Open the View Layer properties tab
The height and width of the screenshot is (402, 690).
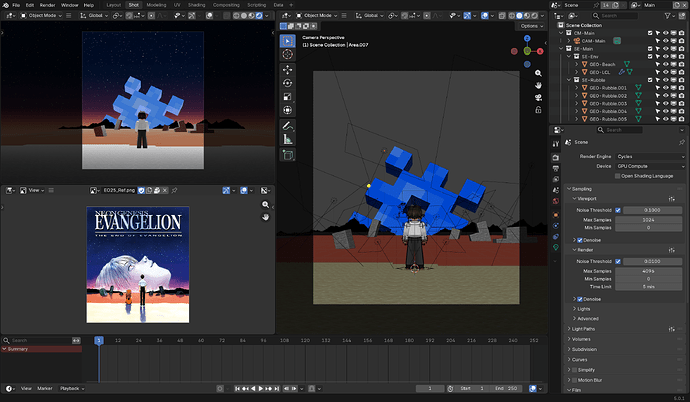(556, 179)
